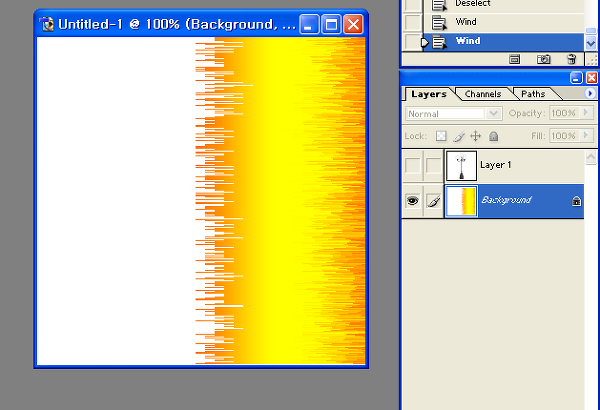Select the highlighted Wind history state
Screen dimensions: 600x410
504,41
